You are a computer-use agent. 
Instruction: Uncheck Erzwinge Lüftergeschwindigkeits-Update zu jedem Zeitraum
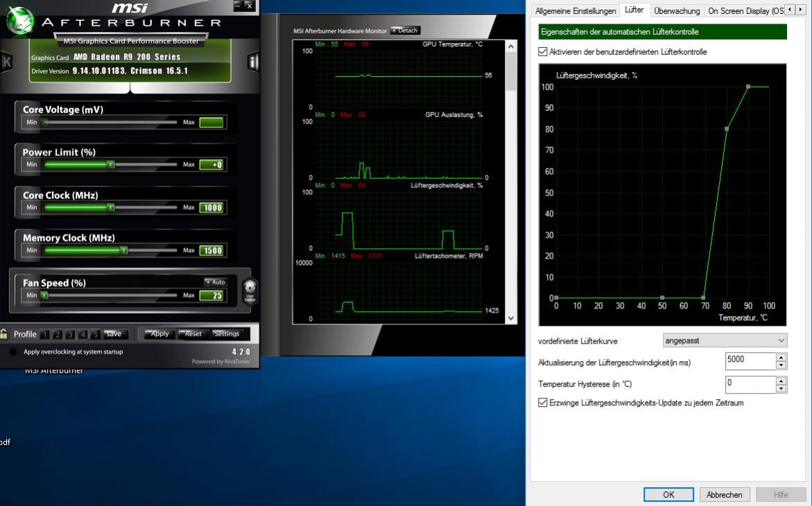click(x=543, y=403)
